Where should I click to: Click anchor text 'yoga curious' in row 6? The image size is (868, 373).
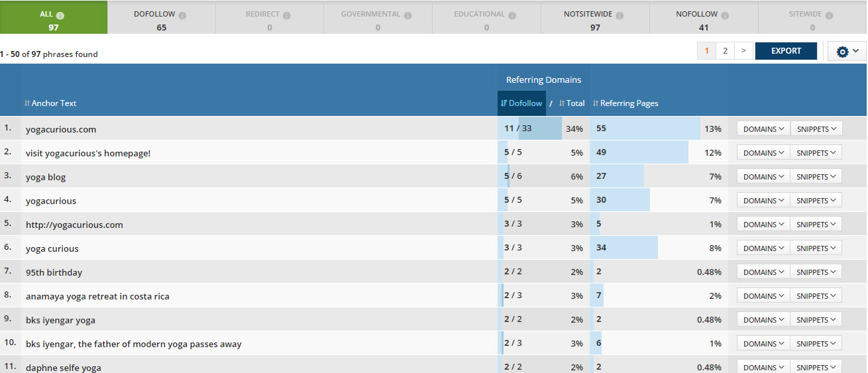click(x=52, y=248)
